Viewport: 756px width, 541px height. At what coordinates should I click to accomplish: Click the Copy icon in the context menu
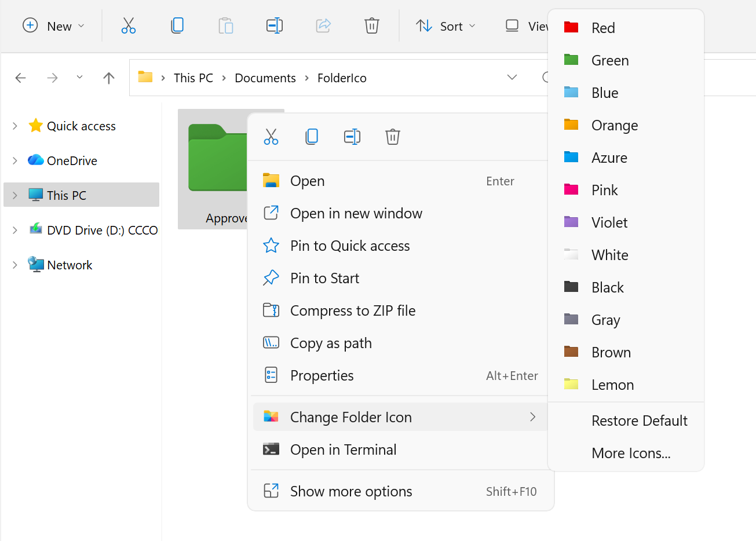click(x=312, y=137)
